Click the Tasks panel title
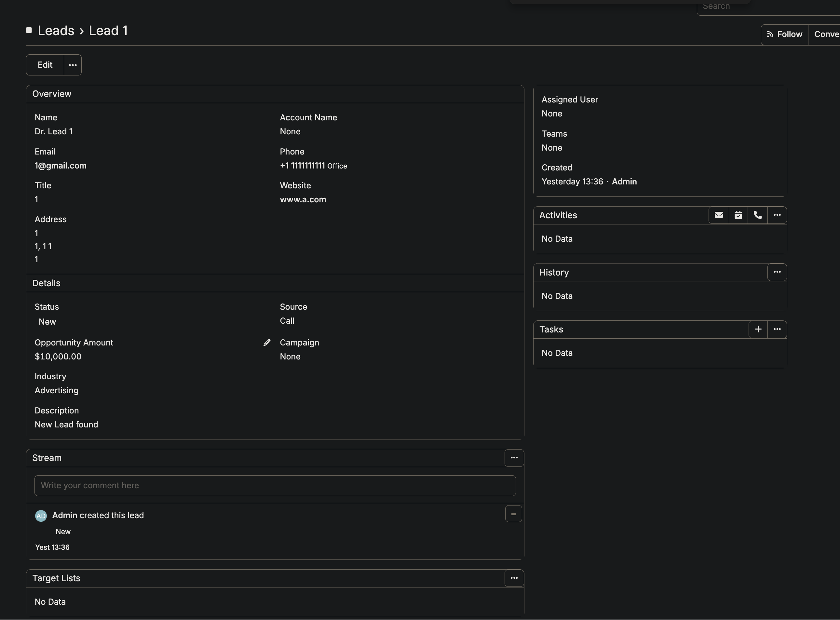Screen dimensions: 840x620 (x=551, y=329)
